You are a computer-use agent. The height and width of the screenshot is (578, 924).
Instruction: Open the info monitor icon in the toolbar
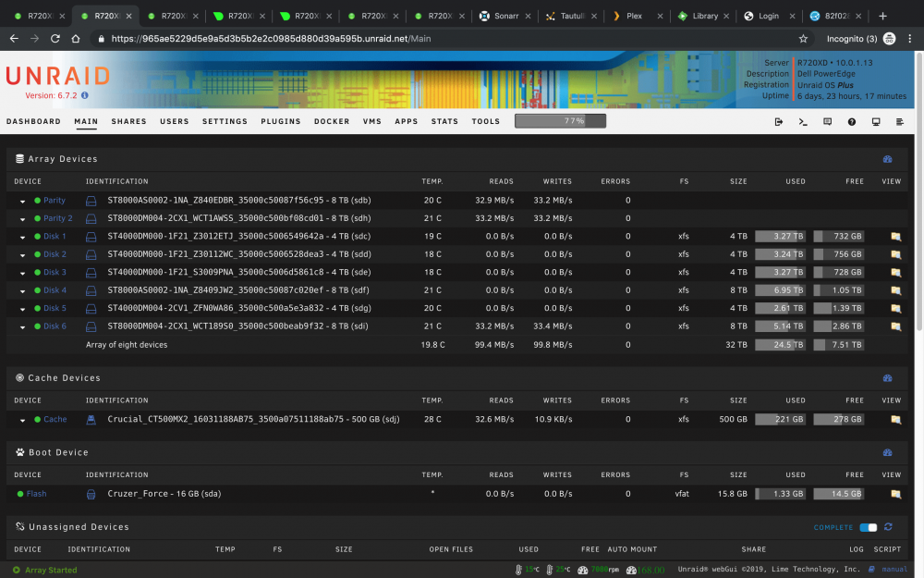[x=876, y=121]
